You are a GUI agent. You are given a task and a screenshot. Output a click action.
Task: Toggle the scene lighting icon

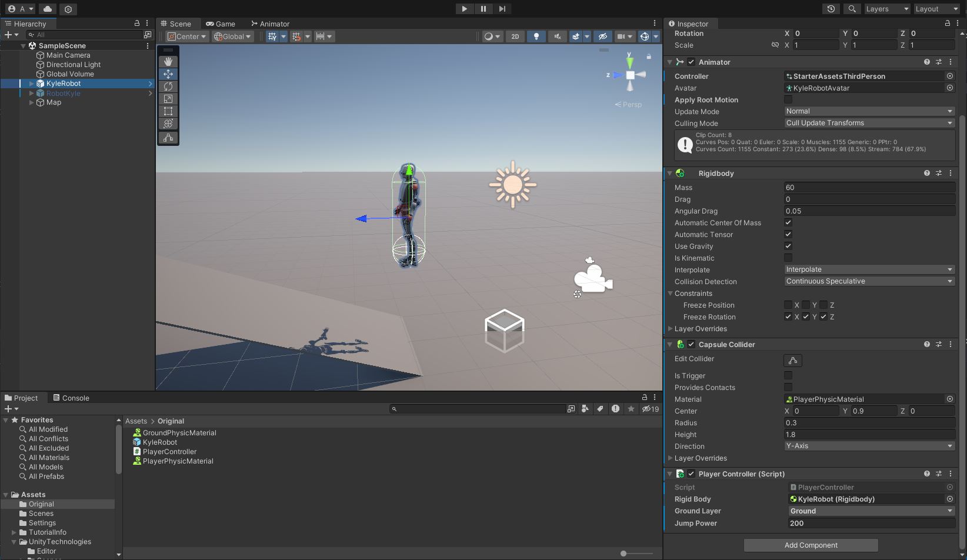[x=536, y=36]
